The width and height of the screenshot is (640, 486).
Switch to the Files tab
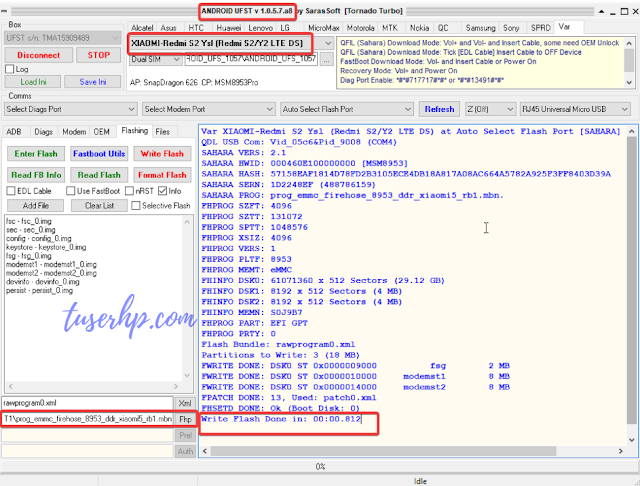(x=162, y=132)
